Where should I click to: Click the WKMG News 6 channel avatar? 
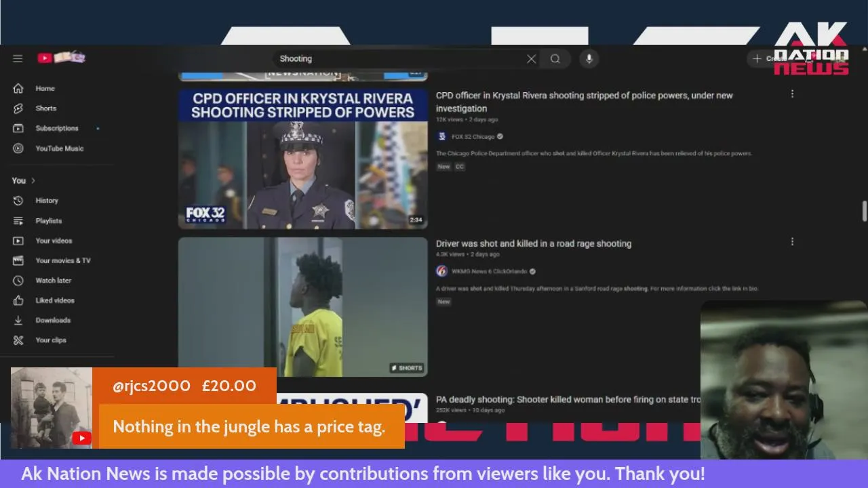[441, 271]
